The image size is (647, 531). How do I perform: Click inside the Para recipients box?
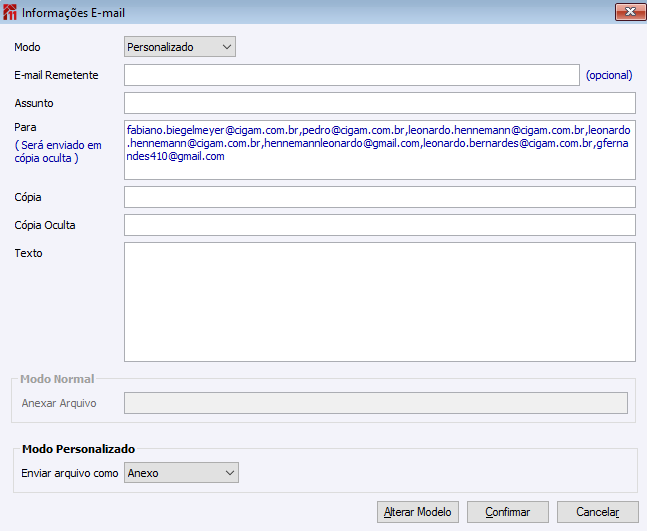(380, 150)
